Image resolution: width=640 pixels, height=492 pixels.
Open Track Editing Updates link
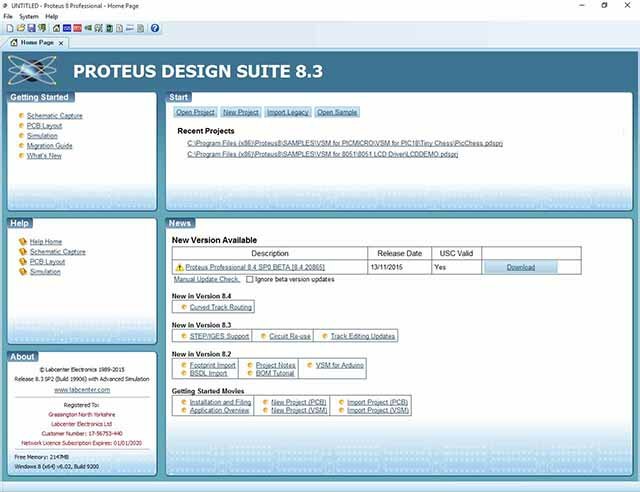tap(363, 336)
